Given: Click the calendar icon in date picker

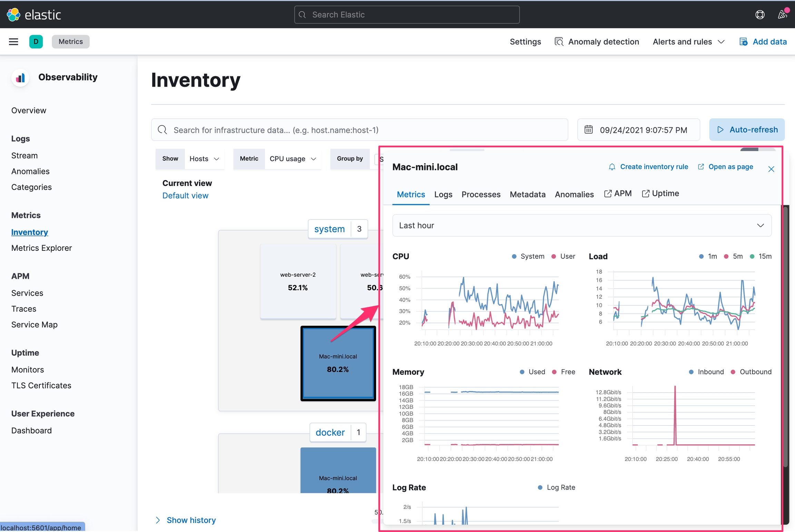Looking at the screenshot, I should [588, 130].
